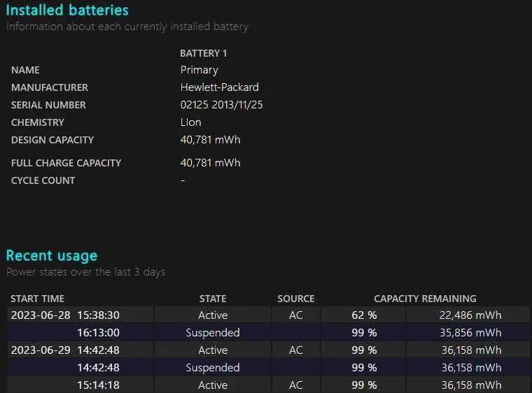Click the Full Charge Capacity value
Screen dimensions: 532x393
(x=210, y=163)
